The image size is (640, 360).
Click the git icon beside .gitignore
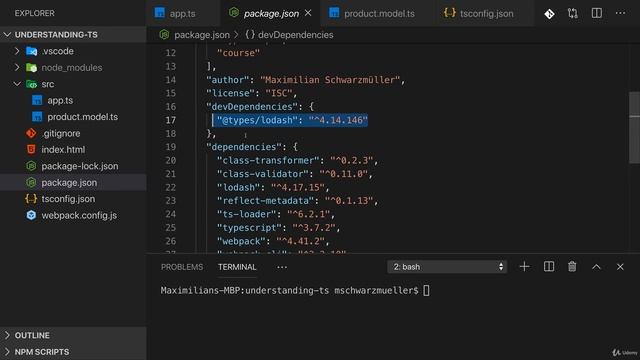(31, 133)
